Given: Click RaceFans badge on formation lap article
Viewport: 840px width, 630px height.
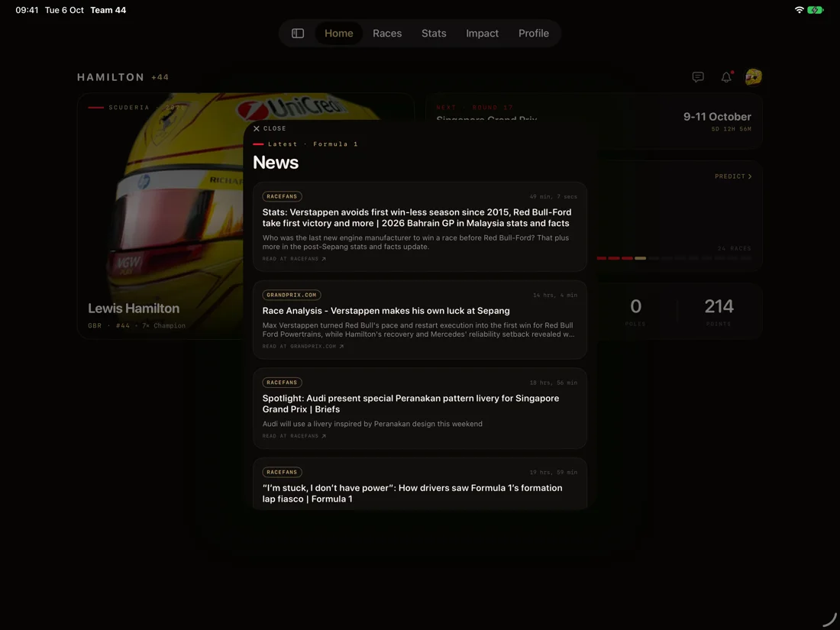Looking at the screenshot, I should [282, 473].
